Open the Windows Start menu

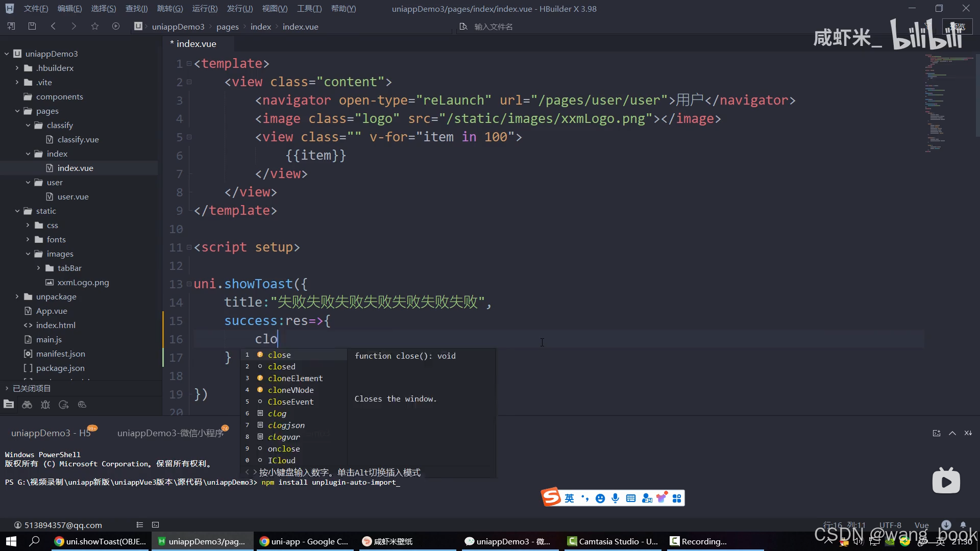click(11, 541)
